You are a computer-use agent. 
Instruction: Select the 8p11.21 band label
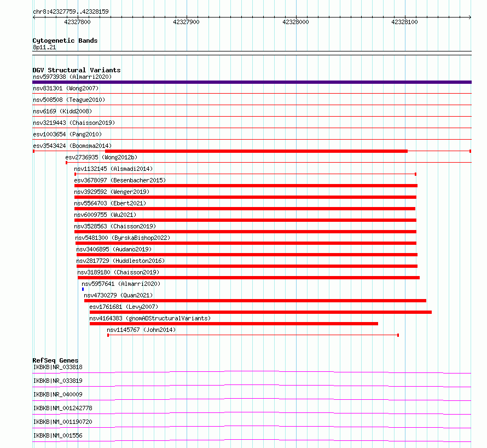[x=44, y=47]
